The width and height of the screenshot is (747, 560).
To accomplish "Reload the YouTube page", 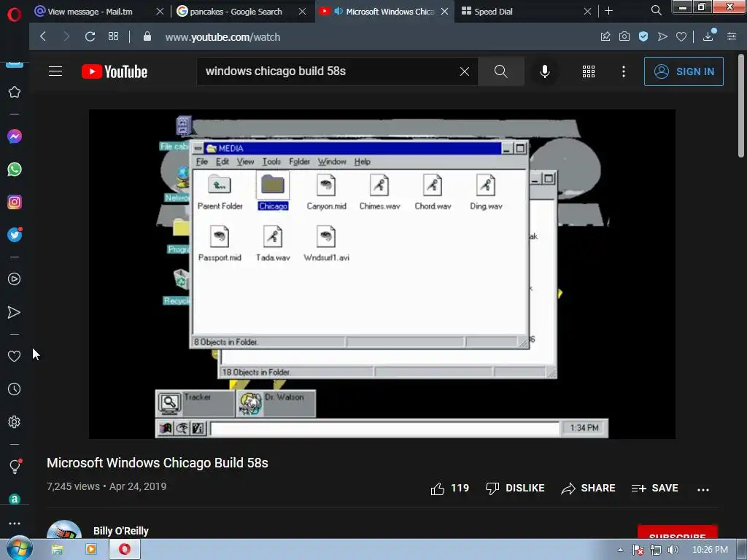I will 90,36.
